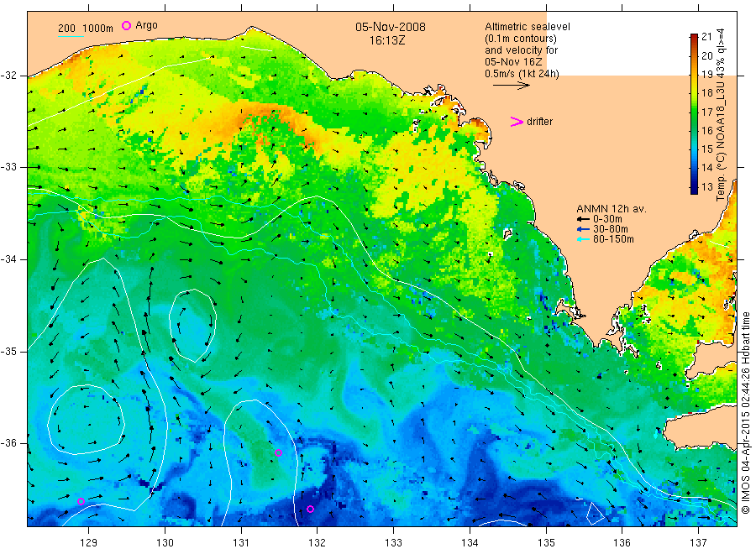Click the 0.5m/s velocity reference arrow
The height and width of the screenshot is (554, 756).
(511, 86)
